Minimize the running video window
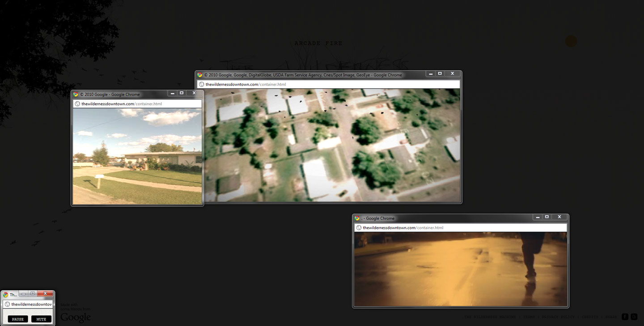The width and height of the screenshot is (644, 326). (538, 217)
